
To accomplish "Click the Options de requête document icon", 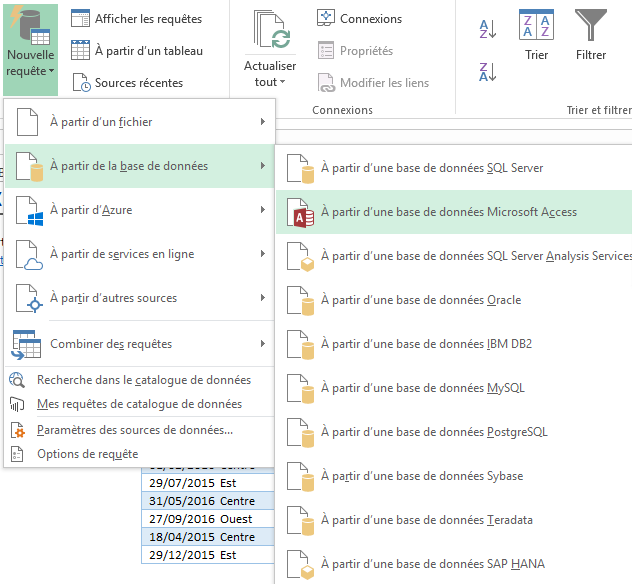I will click(x=17, y=454).
